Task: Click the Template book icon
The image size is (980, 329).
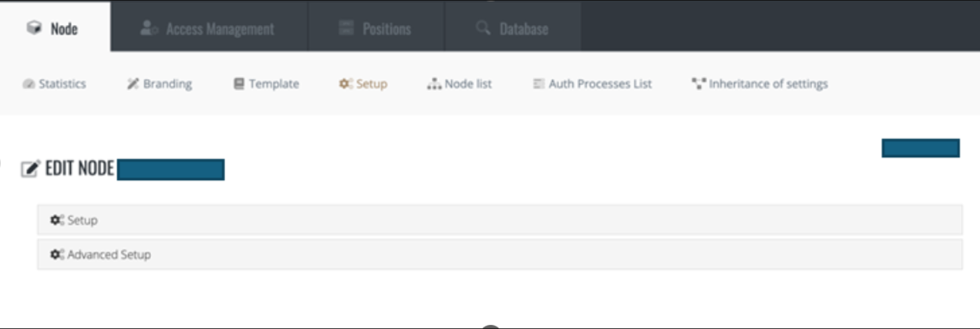Action: [x=239, y=84]
